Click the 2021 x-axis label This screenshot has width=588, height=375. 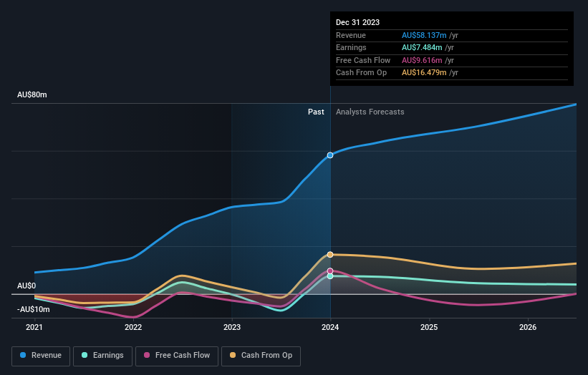[x=34, y=328]
